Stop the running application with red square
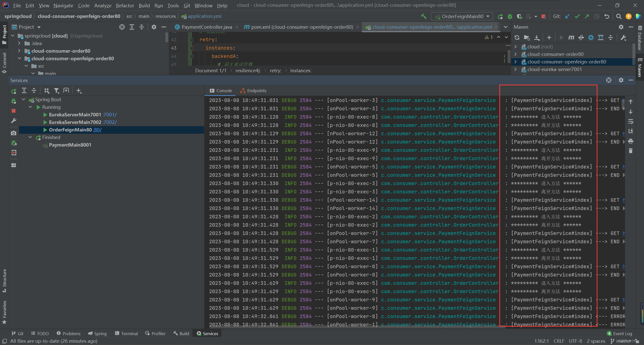The image size is (644, 345). click(x=543, y=17)
